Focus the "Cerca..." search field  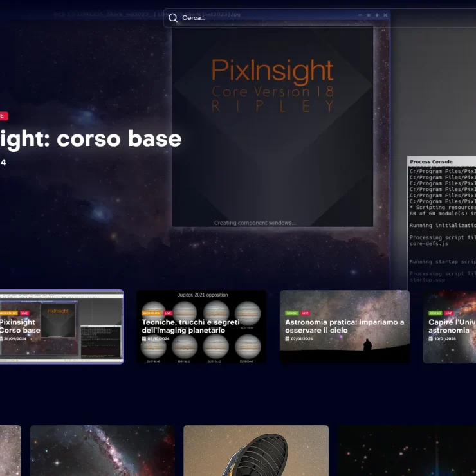[x=319, y=18]
